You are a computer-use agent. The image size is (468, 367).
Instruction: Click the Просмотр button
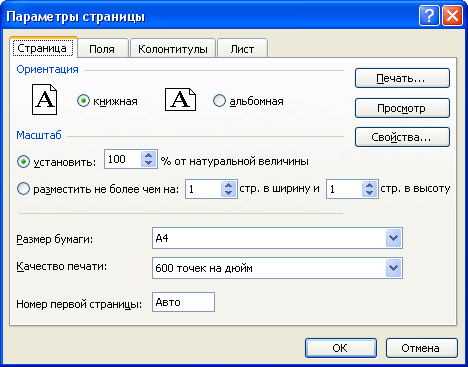(x=402, y=108)
